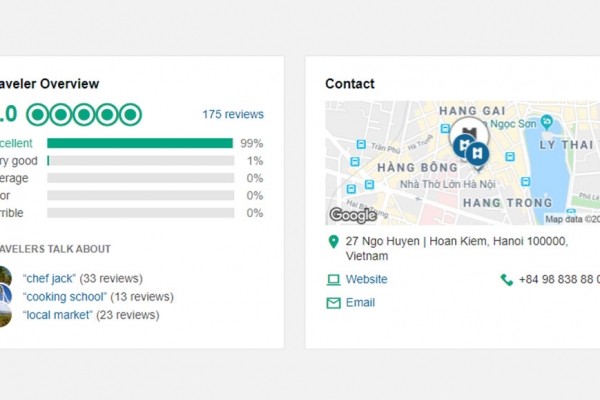Click the green location pin icon by the address

click(x=333, y=242)
